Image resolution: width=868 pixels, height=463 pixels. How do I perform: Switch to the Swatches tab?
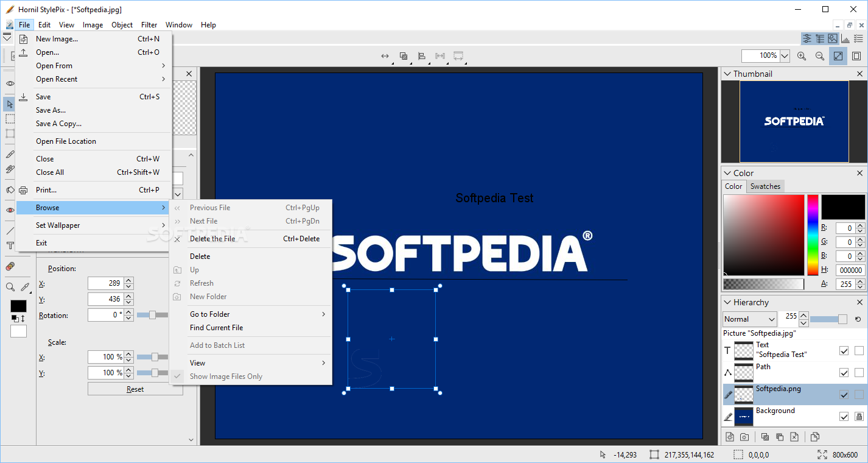(765, 186)
